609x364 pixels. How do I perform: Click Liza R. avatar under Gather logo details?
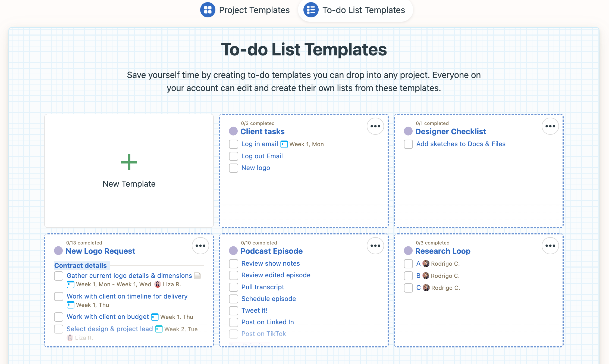click(x=158, y=284)
